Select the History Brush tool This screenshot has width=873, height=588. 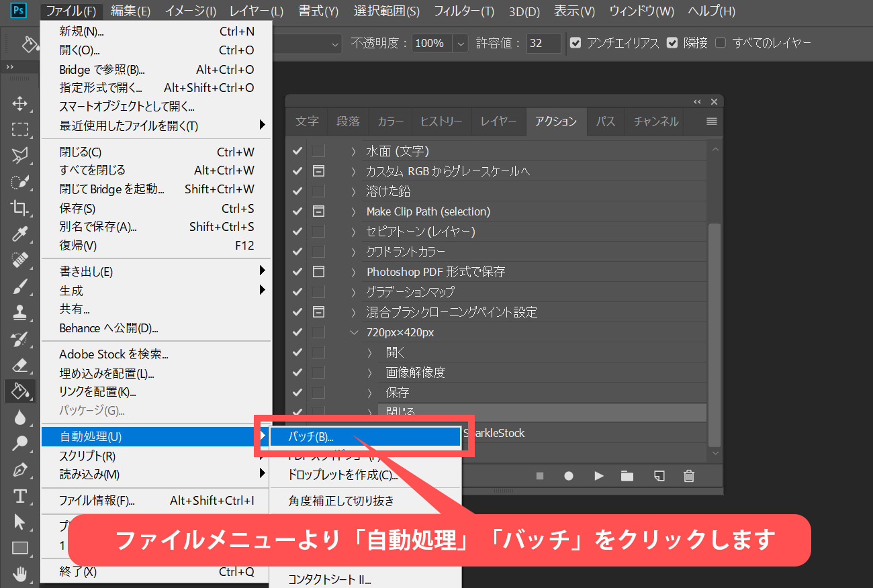(x=20, y=339)
